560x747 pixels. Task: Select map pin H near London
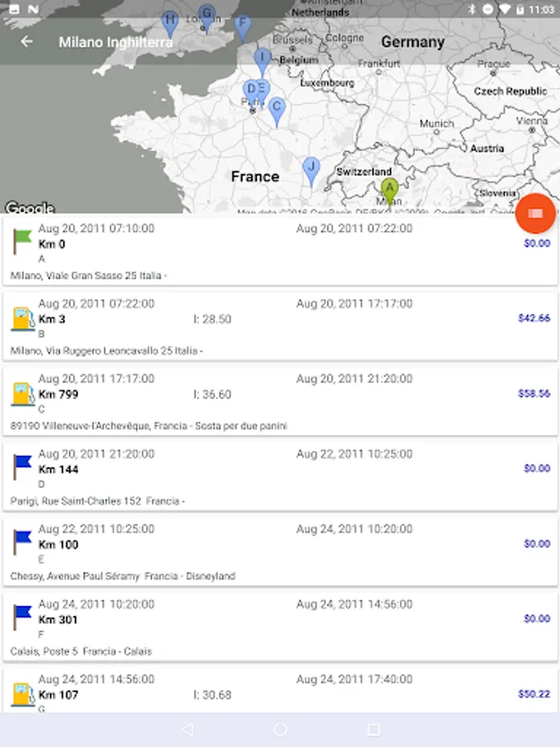[169, 25]
